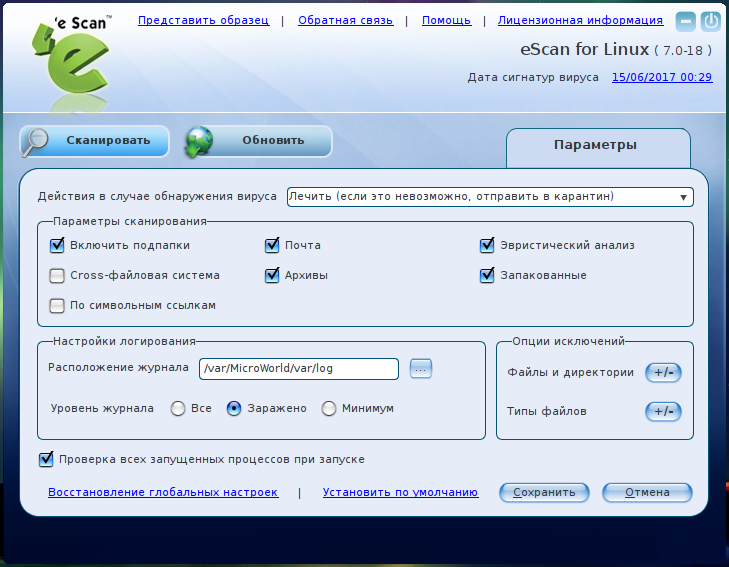
Task: Click the globe update icon
Action: coord(199,141)
